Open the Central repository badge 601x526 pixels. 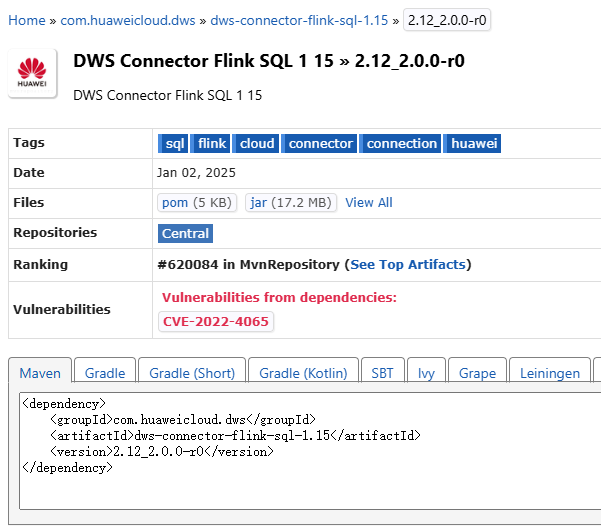click(186, 233)
